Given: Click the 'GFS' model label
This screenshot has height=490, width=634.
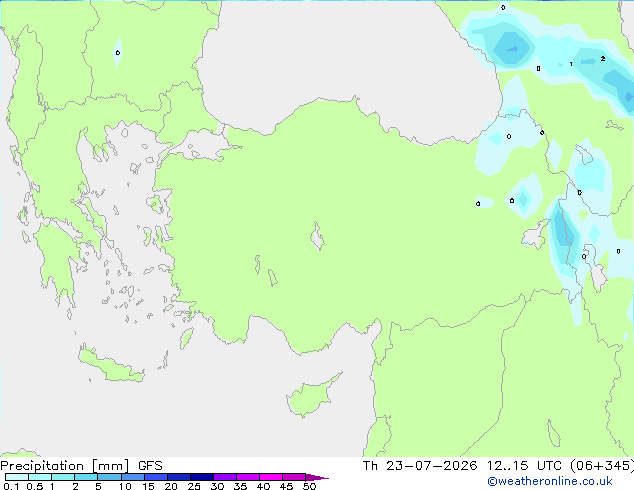Looking at the screenshot, I should click(150, 466).
